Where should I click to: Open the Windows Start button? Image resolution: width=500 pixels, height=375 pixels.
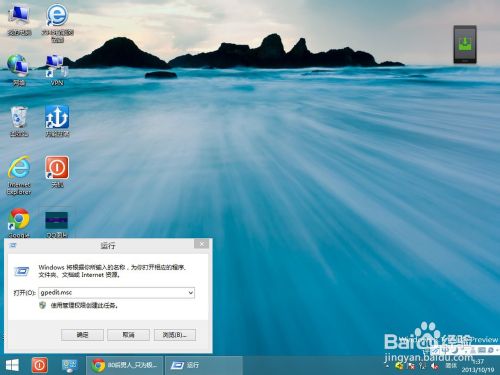(12, 365)
